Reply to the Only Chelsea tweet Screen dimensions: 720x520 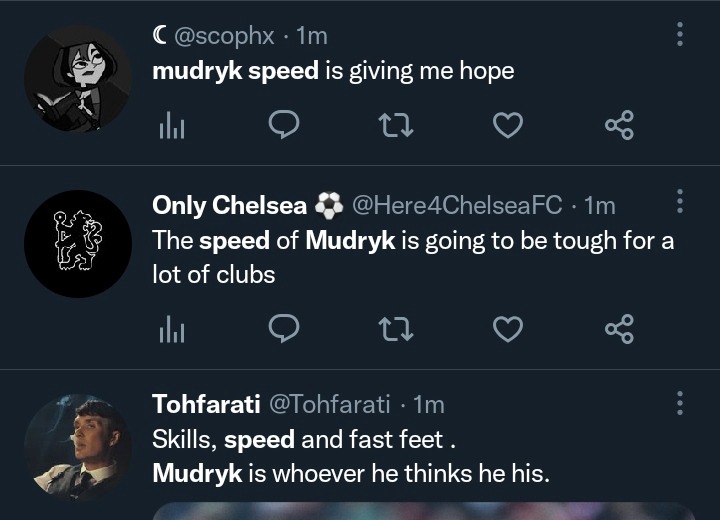click(285, 329)
